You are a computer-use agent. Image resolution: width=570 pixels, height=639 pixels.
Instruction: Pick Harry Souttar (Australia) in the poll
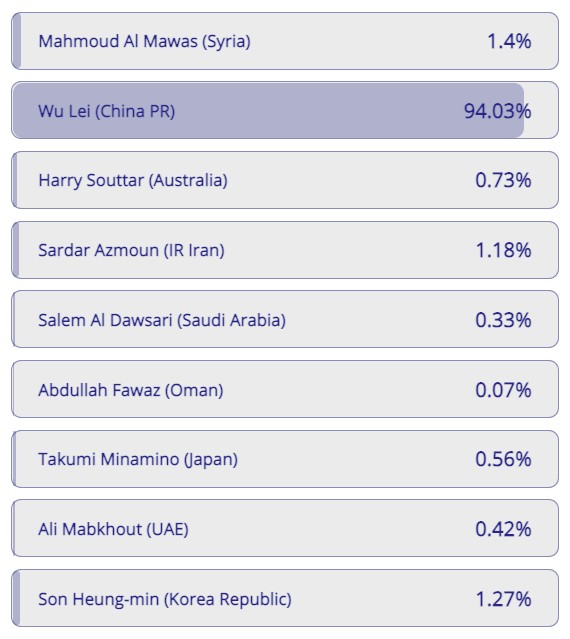[285, 180]
